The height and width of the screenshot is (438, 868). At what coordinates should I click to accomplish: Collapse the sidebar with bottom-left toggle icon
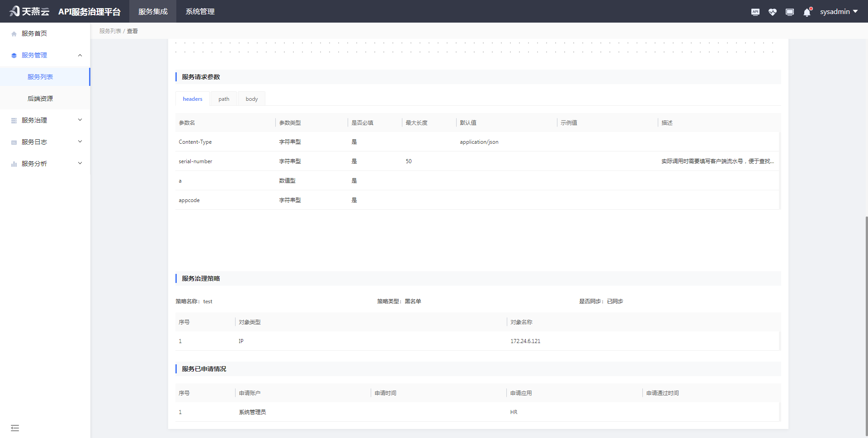coord(15,428)
